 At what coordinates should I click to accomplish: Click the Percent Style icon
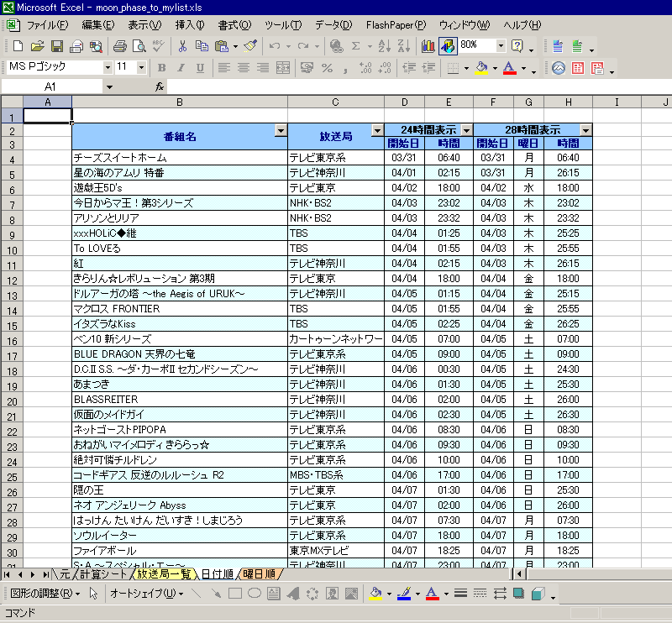tap(327, 68)
